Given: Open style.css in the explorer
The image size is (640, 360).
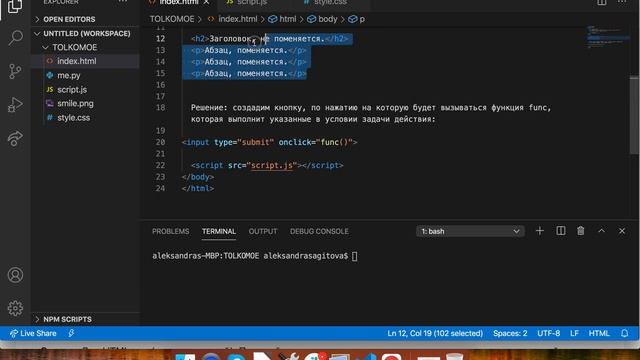Looking at the screenshot, I should [73, 118].
